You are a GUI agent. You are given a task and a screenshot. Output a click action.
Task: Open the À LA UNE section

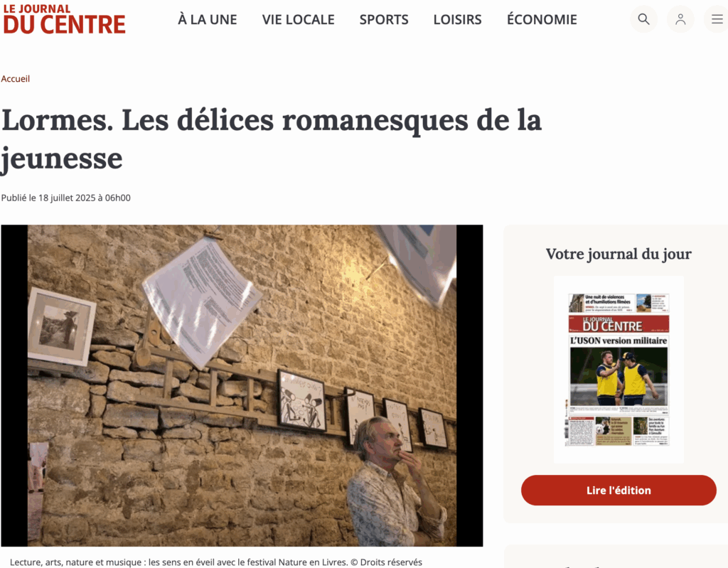coord(207,19)
